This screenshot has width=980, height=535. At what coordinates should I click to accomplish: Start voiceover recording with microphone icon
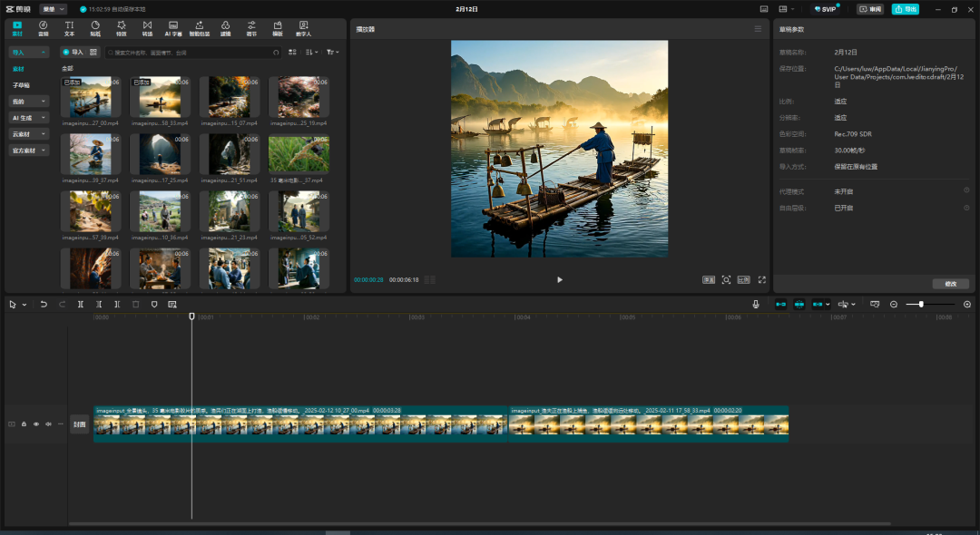756,304
